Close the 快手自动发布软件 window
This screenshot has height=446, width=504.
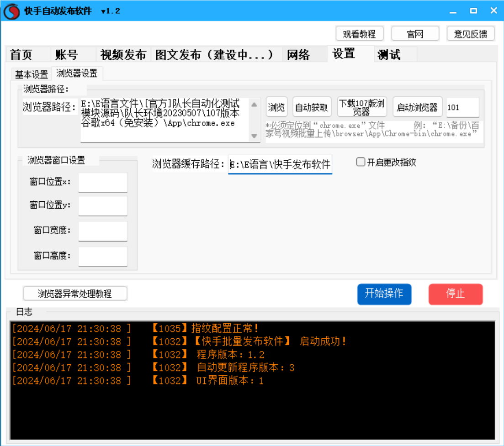coord(494,11)
